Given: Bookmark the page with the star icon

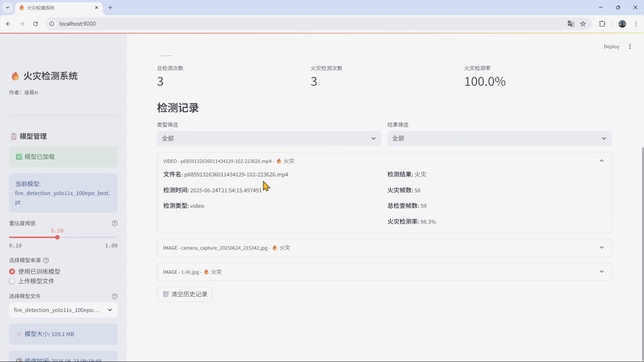Looking at the screenshot, I should pyautogui.click(x=584, y=24).
